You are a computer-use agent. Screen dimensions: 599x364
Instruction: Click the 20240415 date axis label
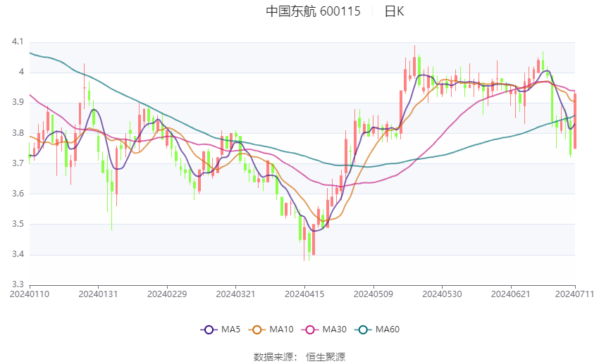(304, 293)
